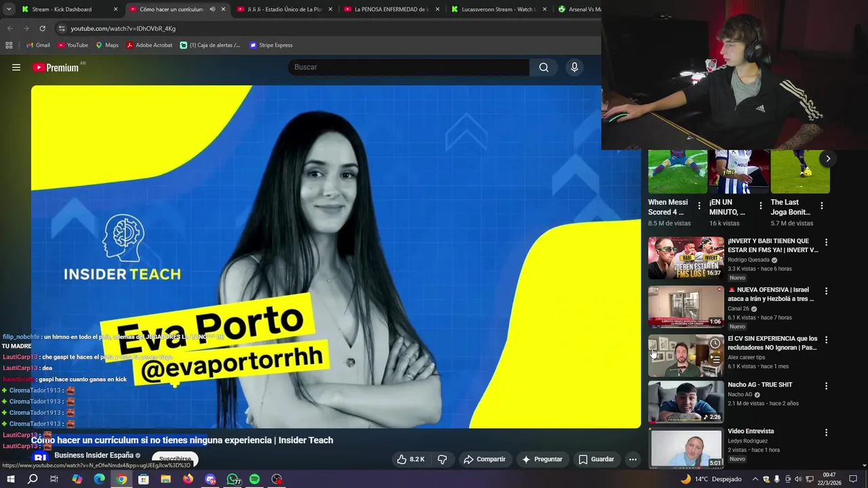
Task: Like the video showing 8.2 K
Action: pos(411,459)
